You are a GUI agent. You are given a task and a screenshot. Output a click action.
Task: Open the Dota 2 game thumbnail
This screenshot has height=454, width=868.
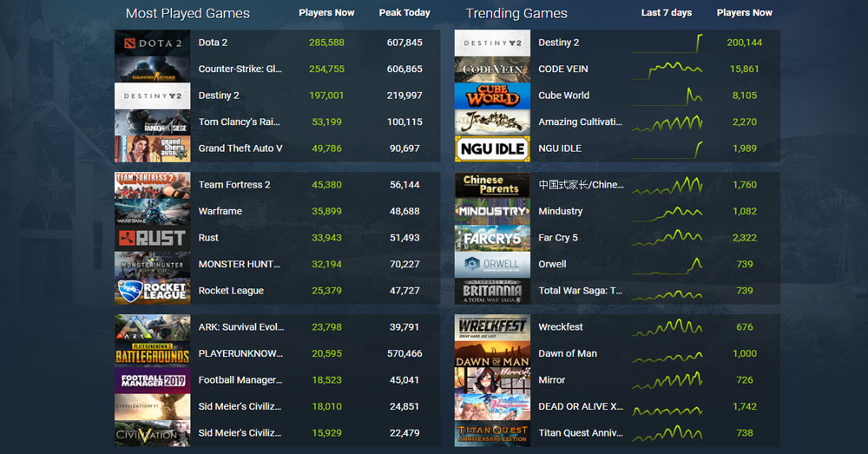(x=152, y=43)
